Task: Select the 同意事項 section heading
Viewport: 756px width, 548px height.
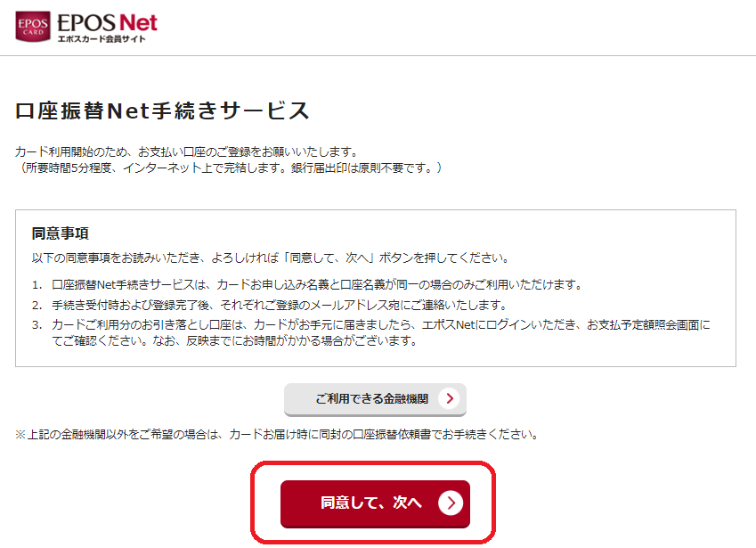Action: [x=61, y=233]
